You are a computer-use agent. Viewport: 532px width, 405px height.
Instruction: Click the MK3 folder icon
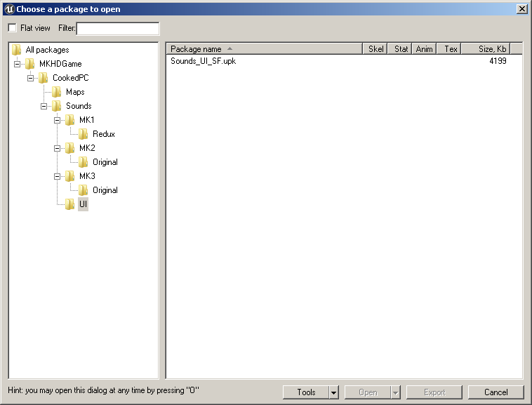coord(70,176)
